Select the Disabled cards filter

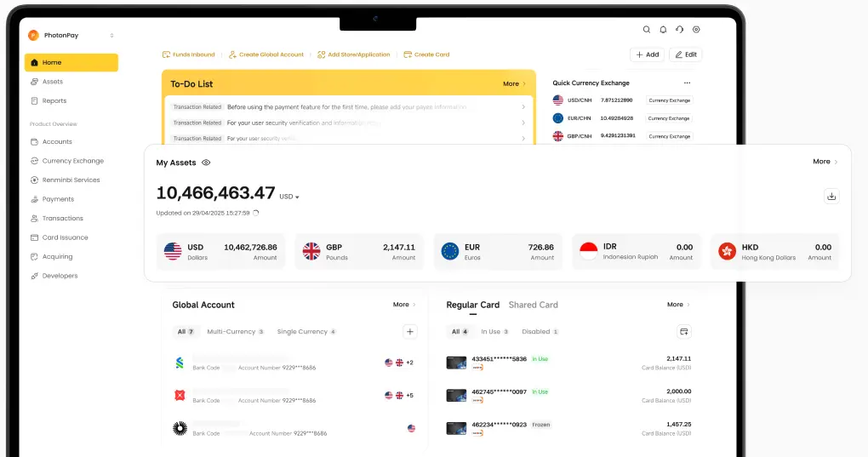click(540, 332)
